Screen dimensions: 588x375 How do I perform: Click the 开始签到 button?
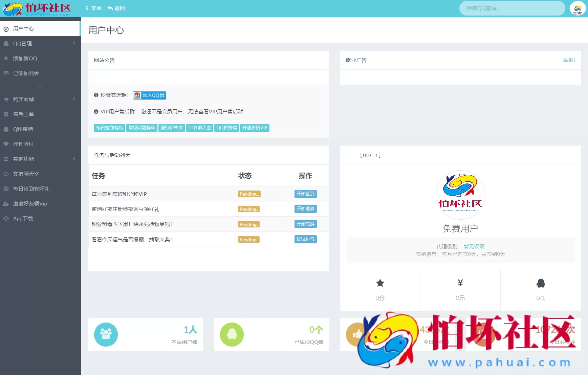coord(305,194)
